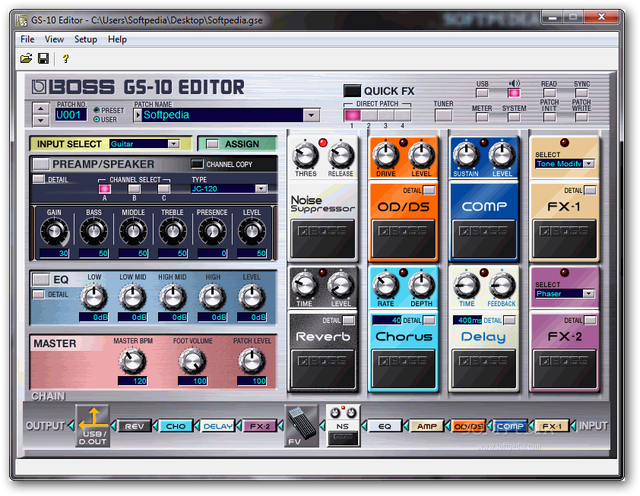Open the View menu
Screen dimensions: 640x496
point(54,39)
